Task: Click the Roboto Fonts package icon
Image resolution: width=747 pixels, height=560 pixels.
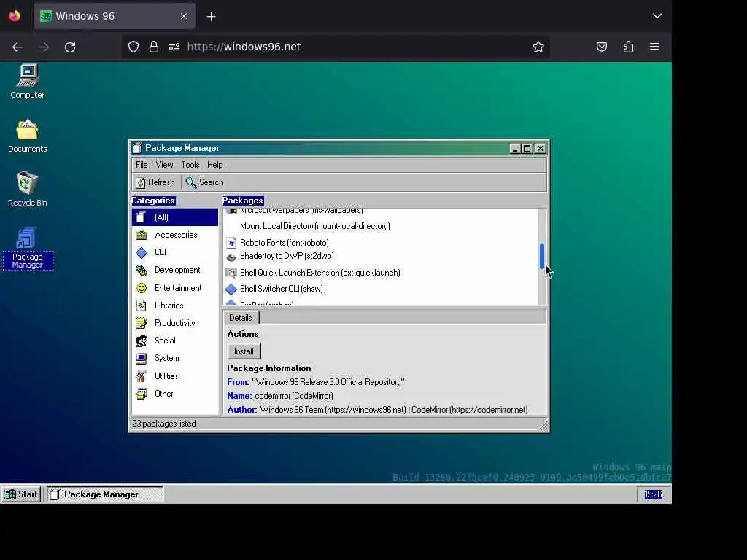Action: click(231, 243)
